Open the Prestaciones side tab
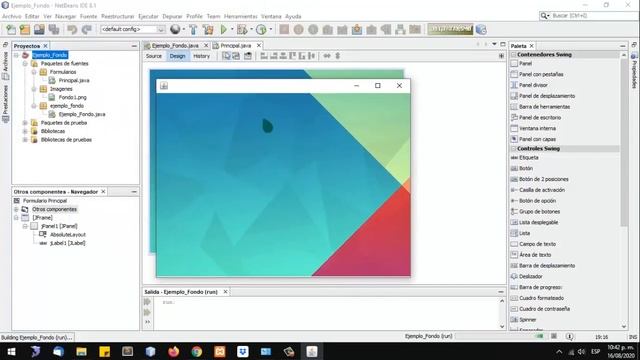 [x=5, y=104]
